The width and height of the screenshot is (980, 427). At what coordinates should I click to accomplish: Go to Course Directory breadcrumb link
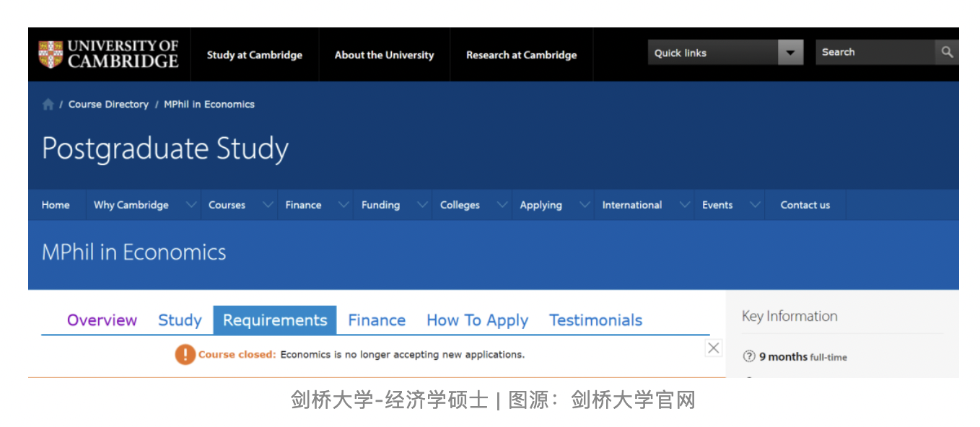point(108,105)
